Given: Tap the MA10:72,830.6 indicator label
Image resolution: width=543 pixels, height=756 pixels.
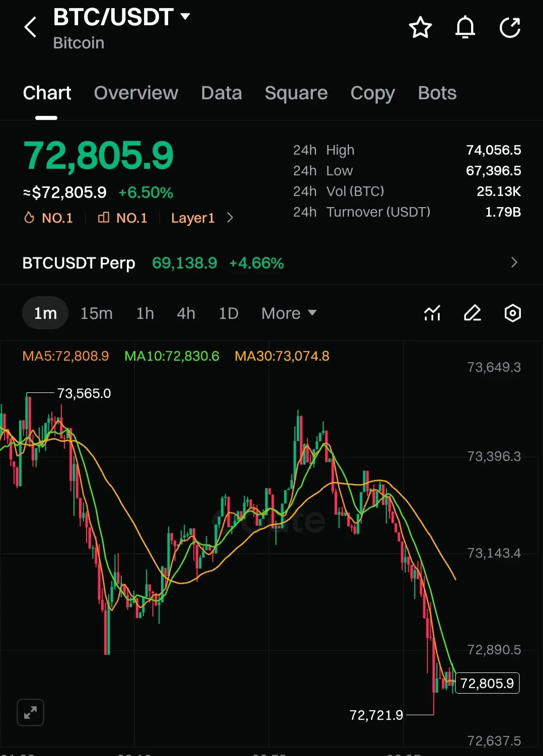Looking at the screenshot, I should 172,356.
